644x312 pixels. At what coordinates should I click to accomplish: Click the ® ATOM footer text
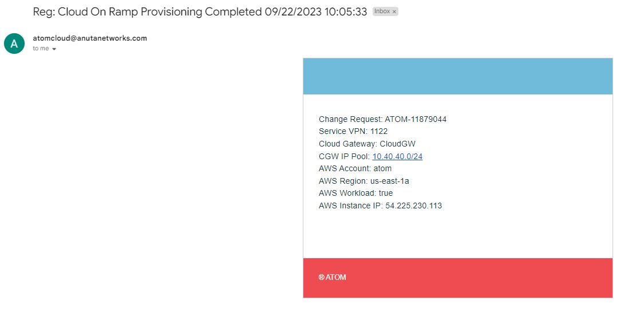pyautogui.click(x=332, y=277)
